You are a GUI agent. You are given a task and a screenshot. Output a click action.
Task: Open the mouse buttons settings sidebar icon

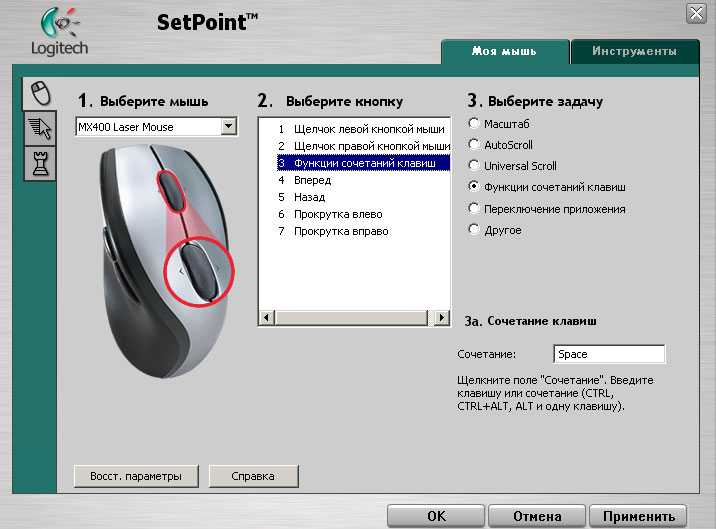point(40,93)
